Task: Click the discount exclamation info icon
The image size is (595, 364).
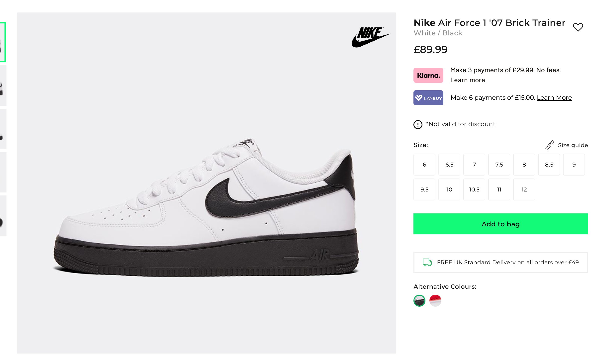Action: coord(418,124)
